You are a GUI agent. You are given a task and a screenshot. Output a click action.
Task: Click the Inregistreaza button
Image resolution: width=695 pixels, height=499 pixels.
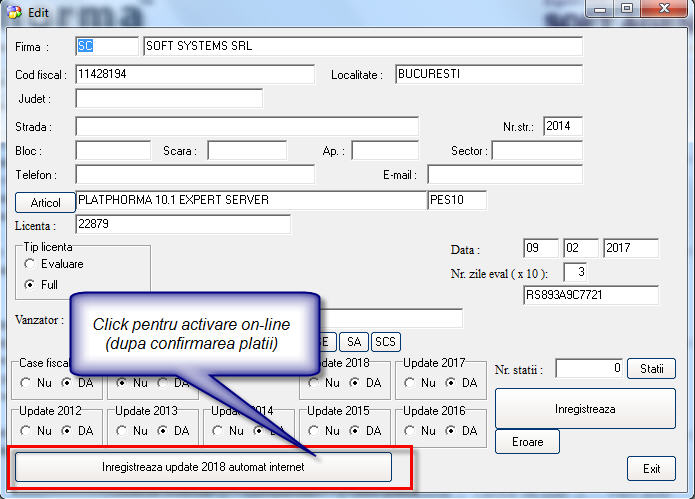[585, 409]
